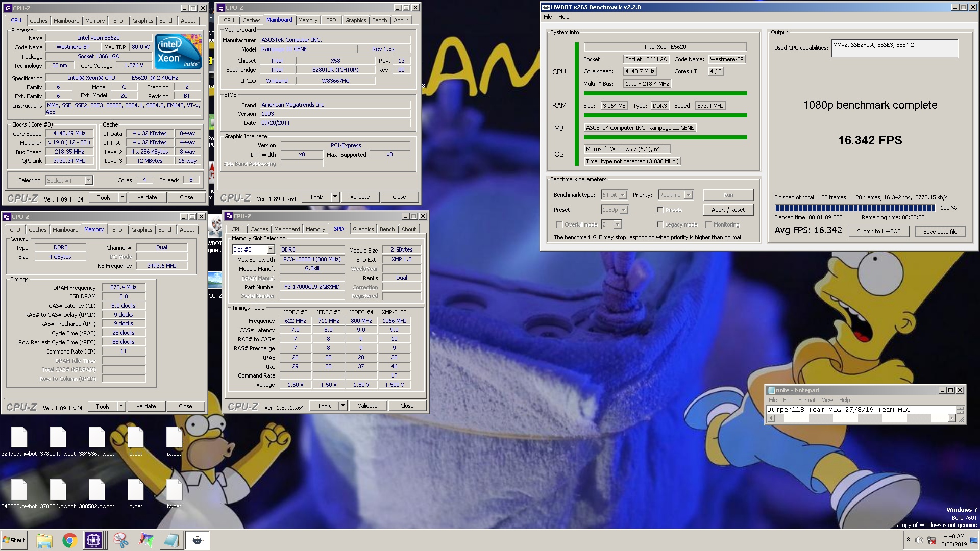Screen dimensions: 980x551
Task: Toggle the Pmode checkbox
Action: [660, 210]
